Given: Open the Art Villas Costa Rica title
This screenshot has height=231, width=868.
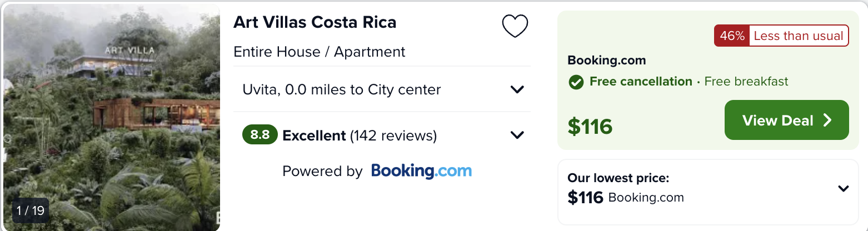Looking at the screenshot, I should click(315, 22).
